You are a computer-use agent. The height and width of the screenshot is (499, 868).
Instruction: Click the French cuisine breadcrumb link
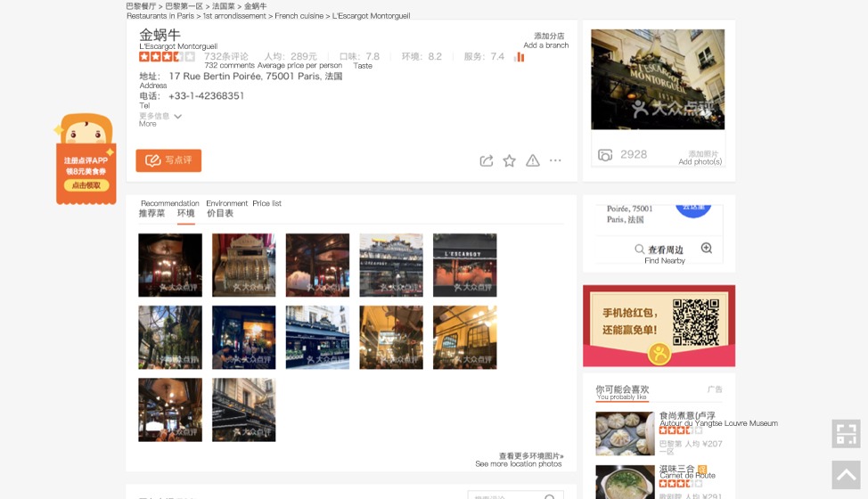tap(299, 16)
